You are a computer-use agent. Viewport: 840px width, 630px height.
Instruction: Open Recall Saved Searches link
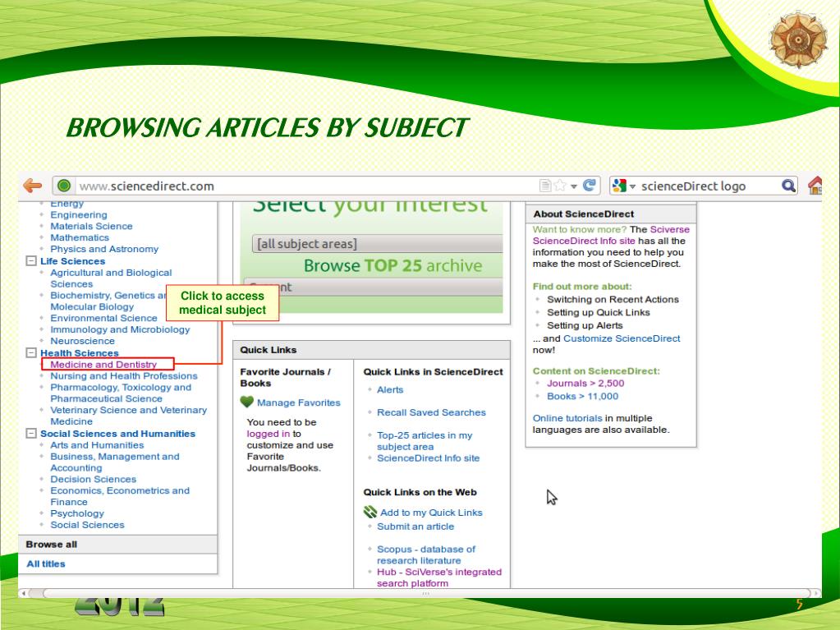431,412
